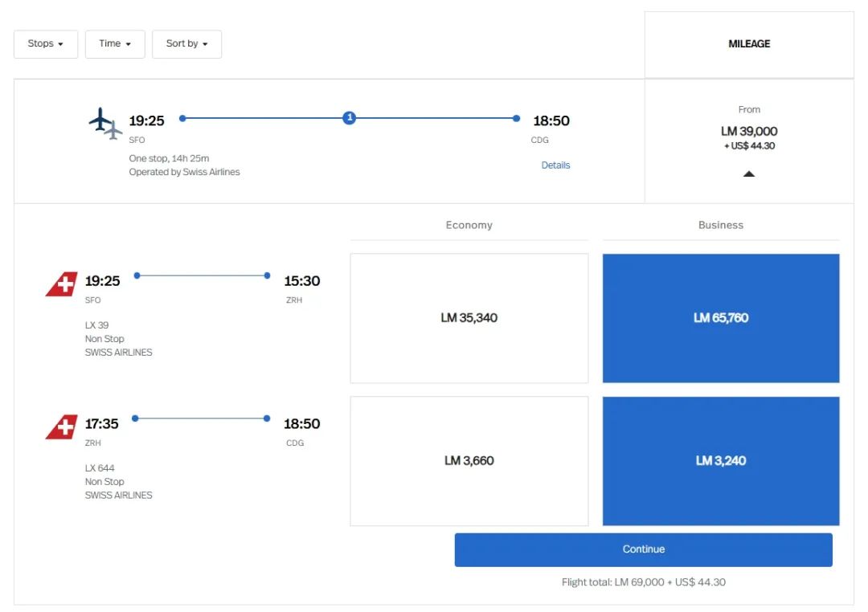Click the Details link
The width and height of the screenshot is (868, 612).
pos(555,165)
